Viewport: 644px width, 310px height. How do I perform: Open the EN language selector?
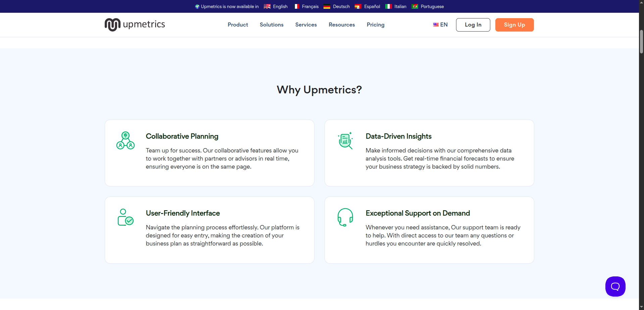[x=440, y=25]
